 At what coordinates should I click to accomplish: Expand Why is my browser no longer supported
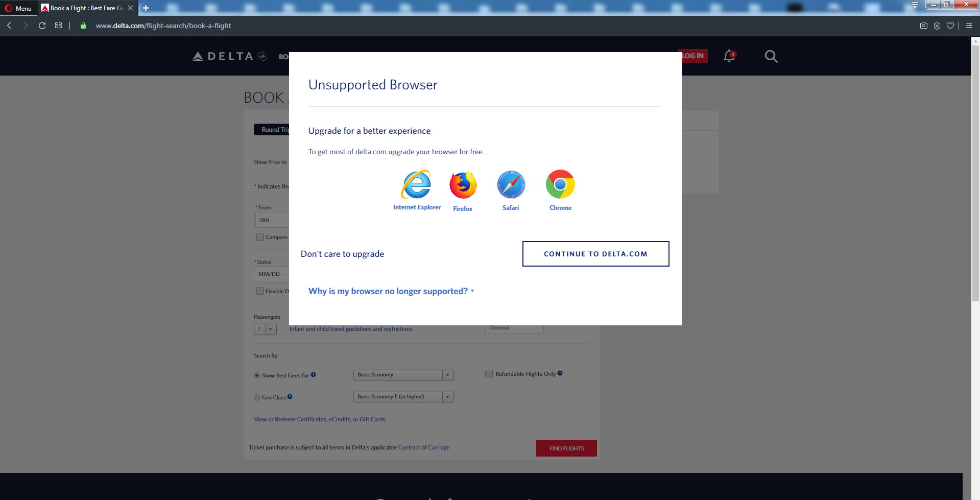(x=391, y=291)
